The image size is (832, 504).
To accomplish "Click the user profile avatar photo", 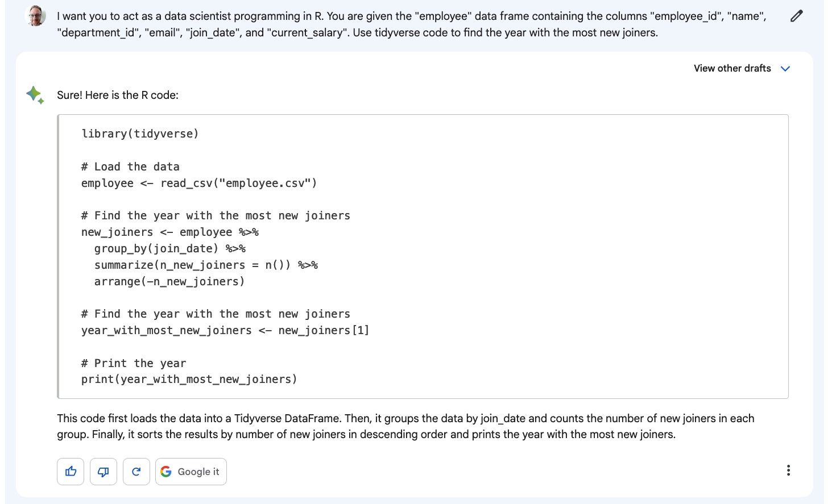I will pyautogui.click(x=36, y=16).
